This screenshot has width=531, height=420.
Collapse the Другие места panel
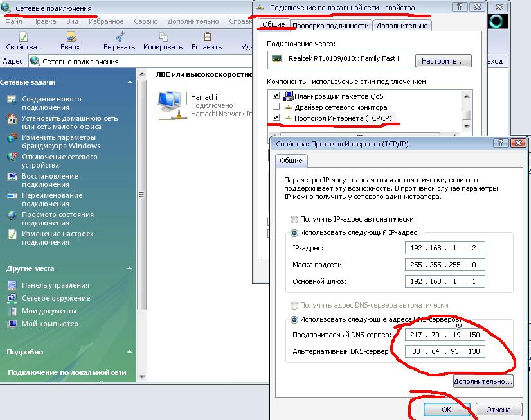point(129,268)
